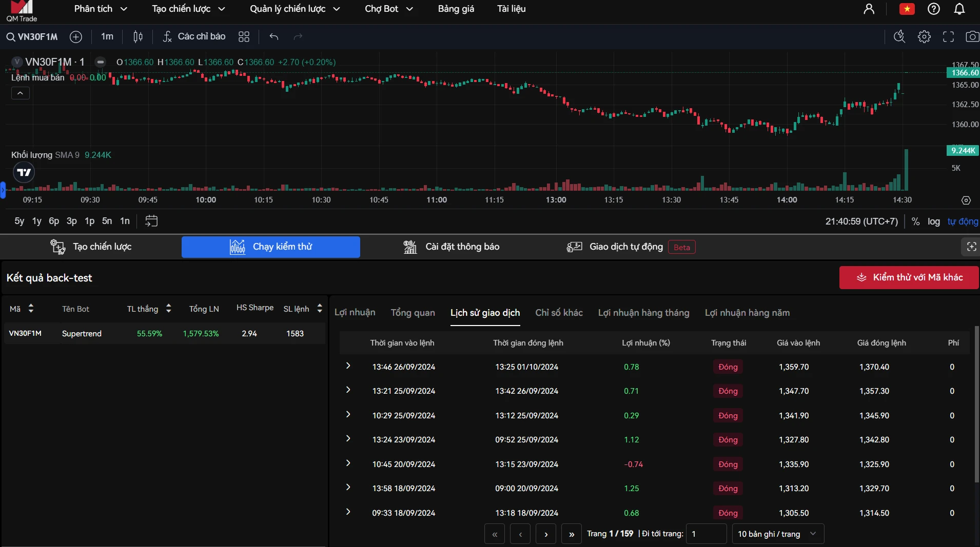This screenshot has width=980, height=547.
Task: Select the 1n date range
Action: [x=125, y=221]
